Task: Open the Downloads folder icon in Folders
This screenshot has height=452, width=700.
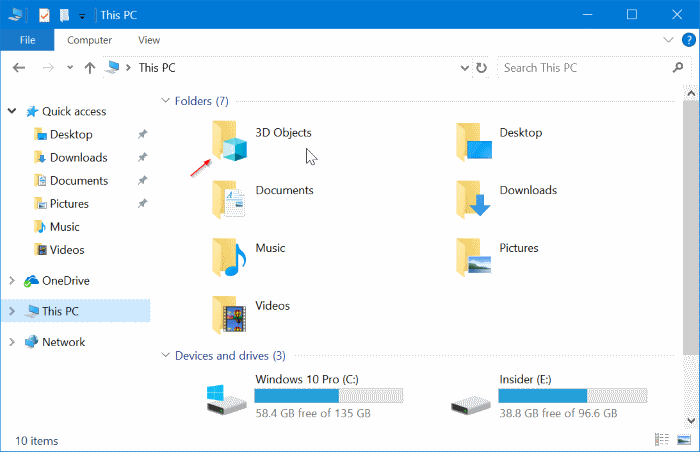Action: point(473,199)
